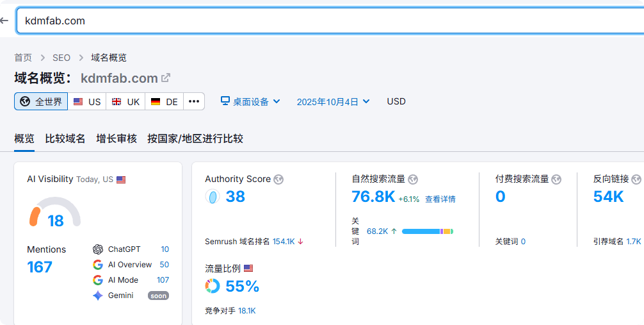Click the globe icon in 全世界 button

coord(25,102)
